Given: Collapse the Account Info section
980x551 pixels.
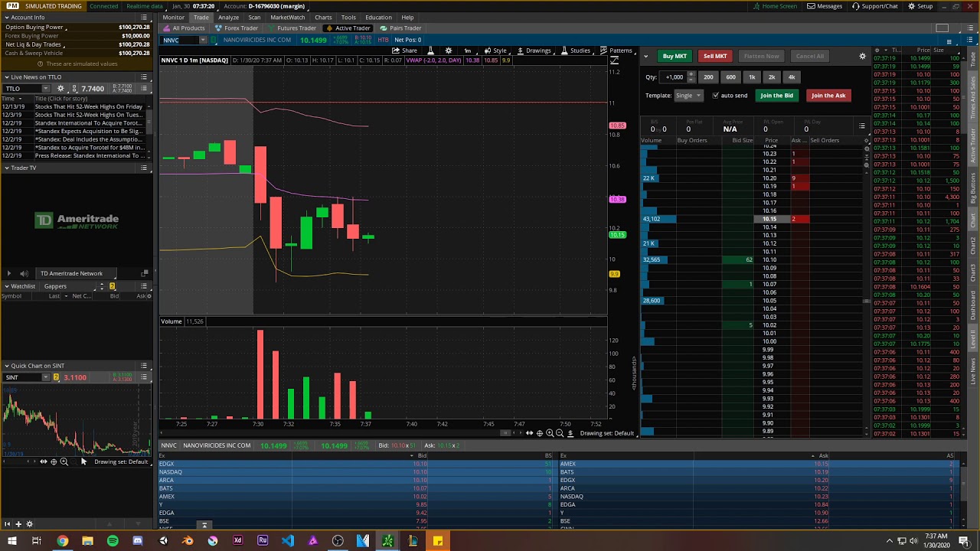Looking at the screenshot, I should pos(6,17).
